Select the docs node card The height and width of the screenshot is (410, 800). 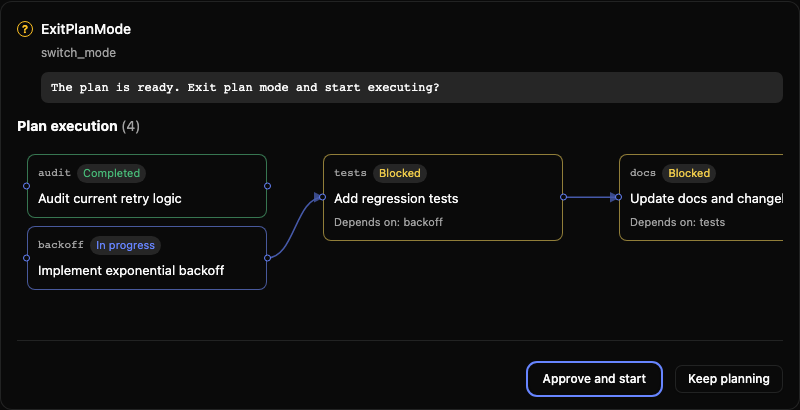701,197
